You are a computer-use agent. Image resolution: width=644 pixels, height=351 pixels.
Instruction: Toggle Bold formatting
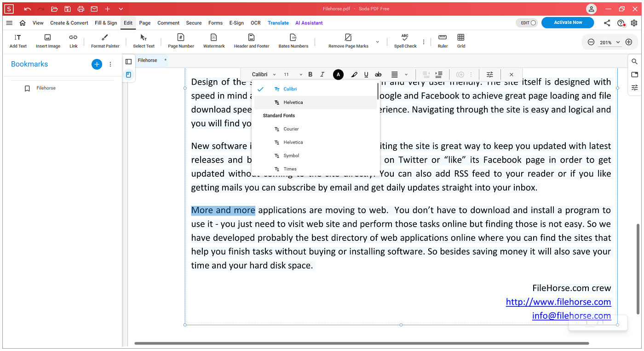click(310, 75)
